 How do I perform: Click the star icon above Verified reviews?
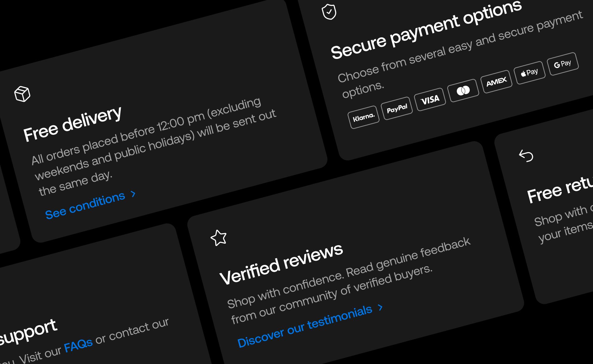219,238
